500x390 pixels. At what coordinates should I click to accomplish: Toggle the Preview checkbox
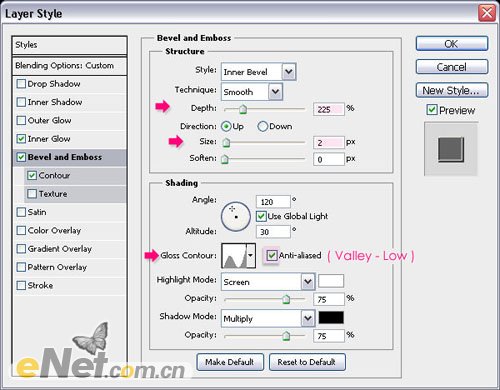pyautogui.click(x=432, y=110)
